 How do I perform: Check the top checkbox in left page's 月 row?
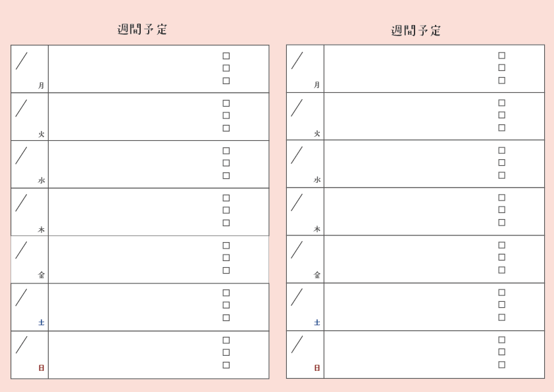pyautogui.click(x=226, y=56)
